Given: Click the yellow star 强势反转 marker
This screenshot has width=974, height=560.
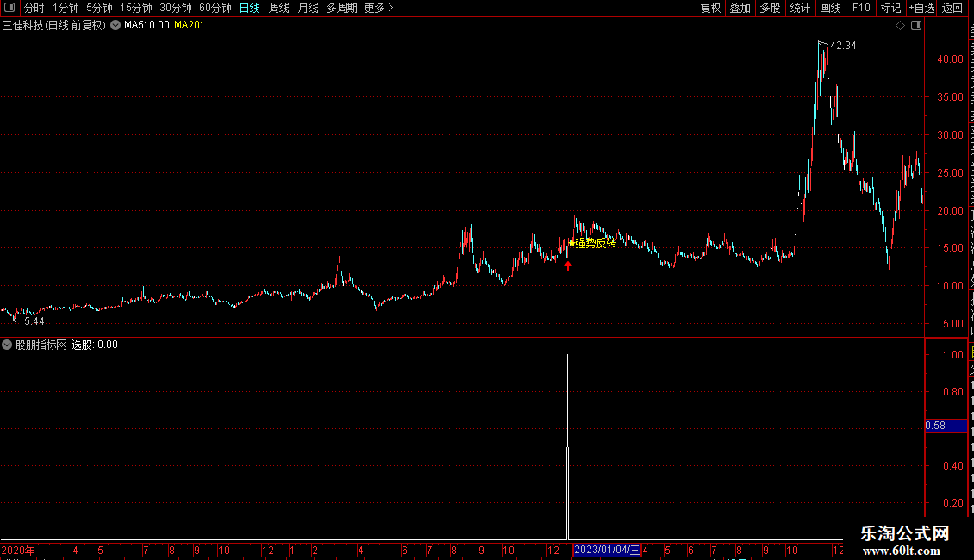Looking at the screenshot, I should pyautogui.click(x=593, y=243).
